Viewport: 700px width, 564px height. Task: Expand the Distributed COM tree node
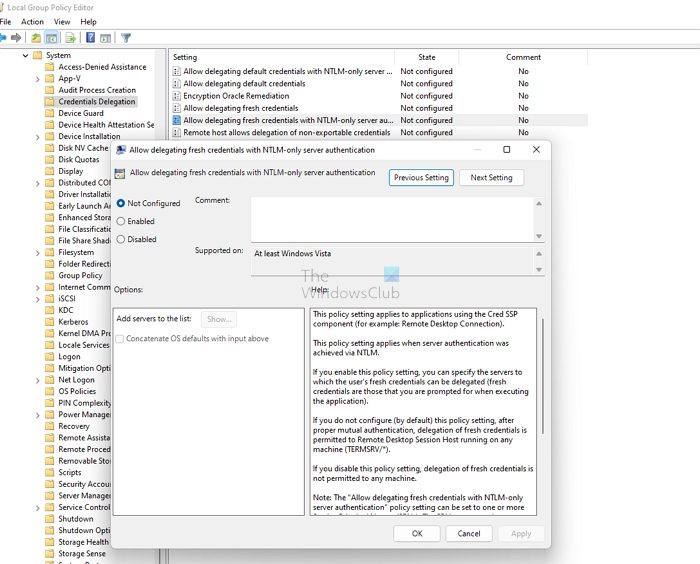pos(38,183)
